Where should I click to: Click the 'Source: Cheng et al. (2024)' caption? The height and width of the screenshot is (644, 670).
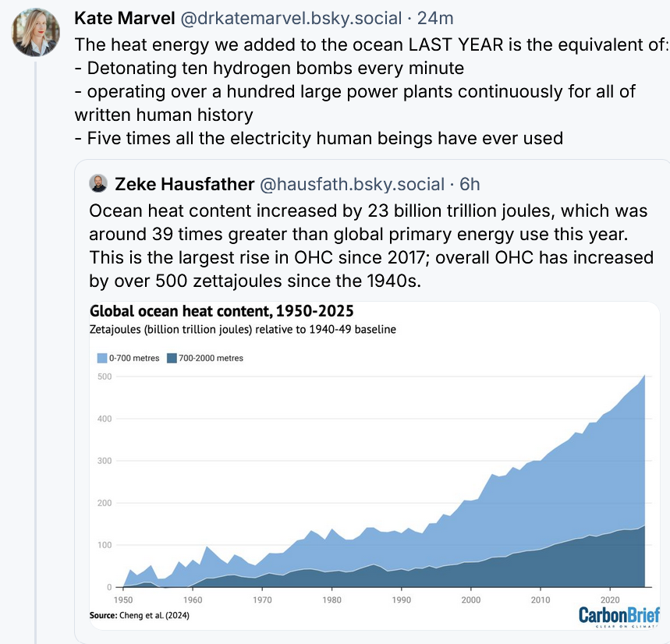click(139, 615)
